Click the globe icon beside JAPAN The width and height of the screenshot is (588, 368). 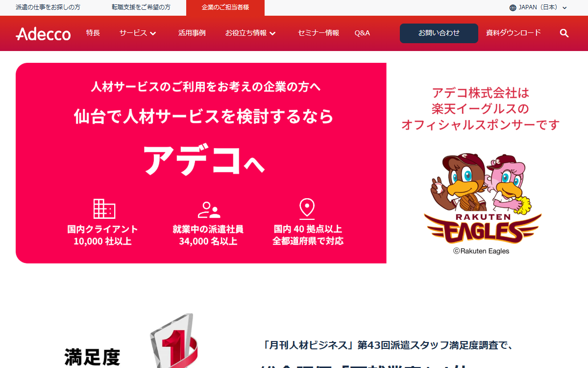(x=513, y=7)
